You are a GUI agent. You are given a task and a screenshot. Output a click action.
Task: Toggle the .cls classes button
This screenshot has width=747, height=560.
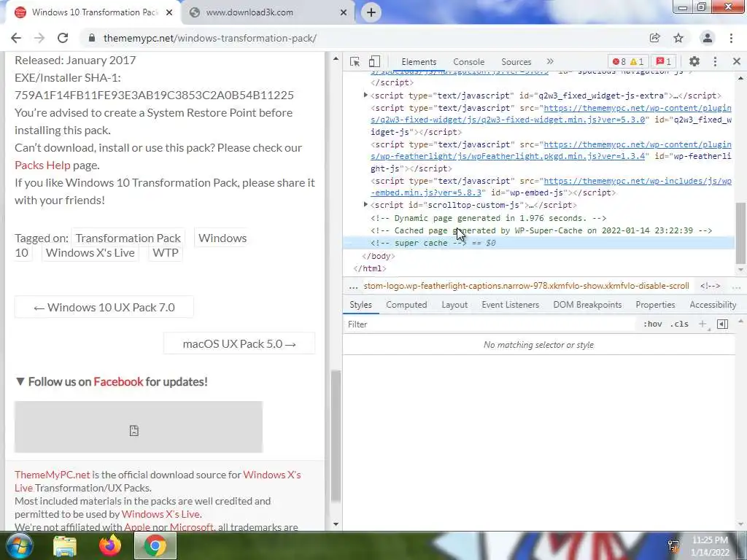coord(679,324)
